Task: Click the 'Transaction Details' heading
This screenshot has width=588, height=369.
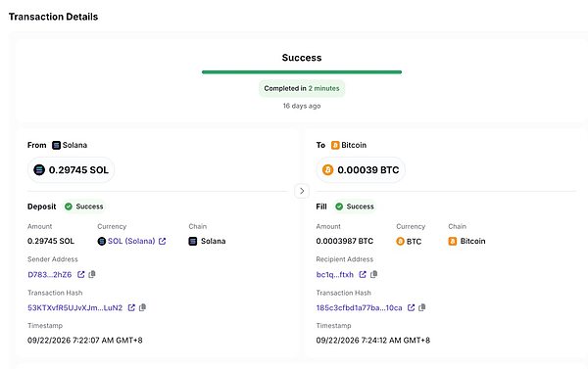Action: point(53,17)
